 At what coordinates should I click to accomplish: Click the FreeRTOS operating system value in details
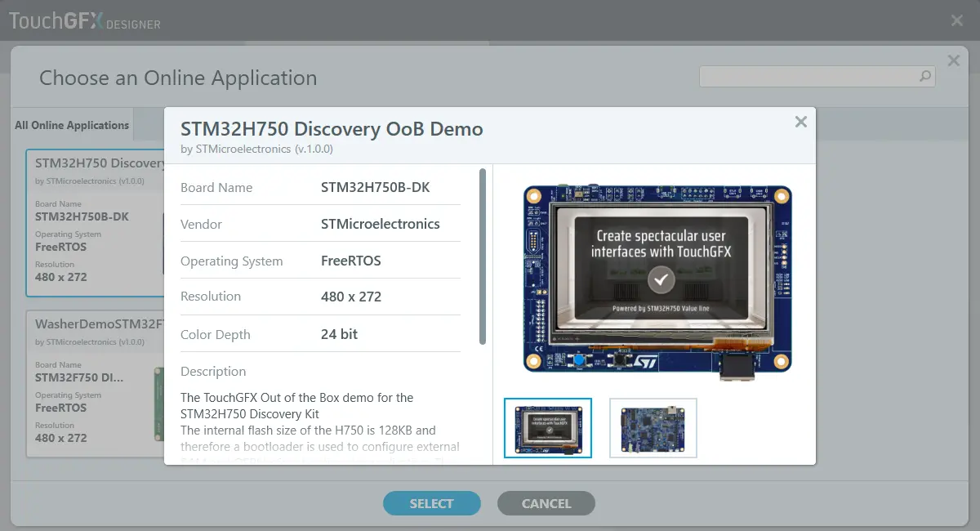pyautogui.click(x=351, y=261)
